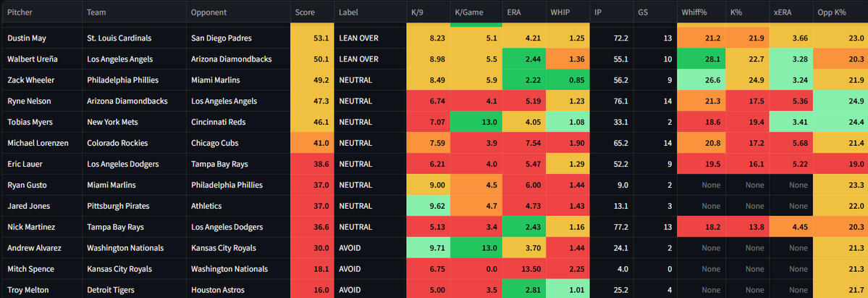Select the Houston Astros opponent cell
This screenshot has height=298, width=868.
pos(238,290)
